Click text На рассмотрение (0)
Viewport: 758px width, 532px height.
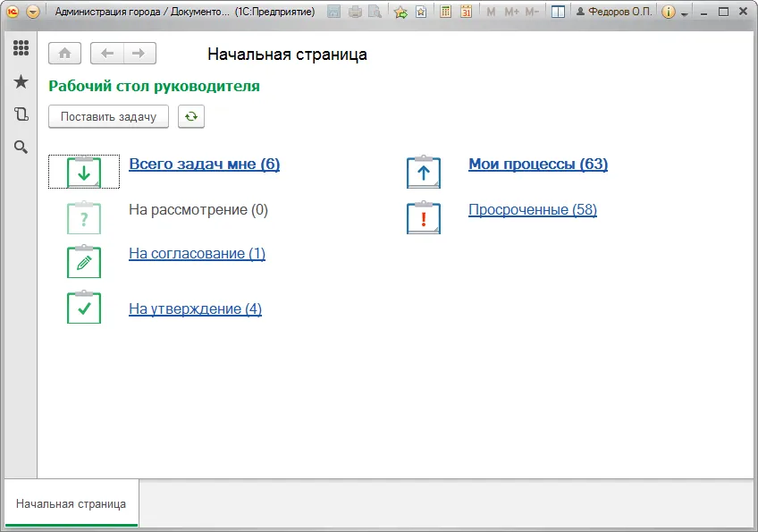198,210
